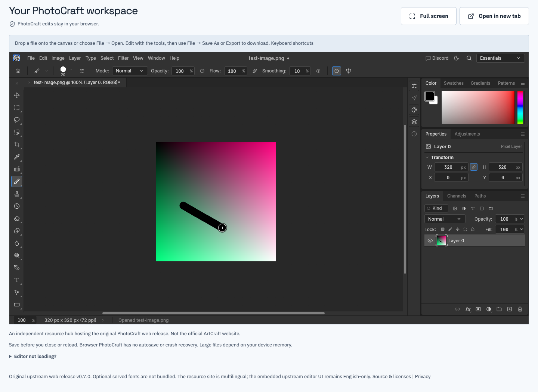Select the Rectangle shape tool
Image resolution: width=538 pixels, height=392 pixels.
pos(17,305)
